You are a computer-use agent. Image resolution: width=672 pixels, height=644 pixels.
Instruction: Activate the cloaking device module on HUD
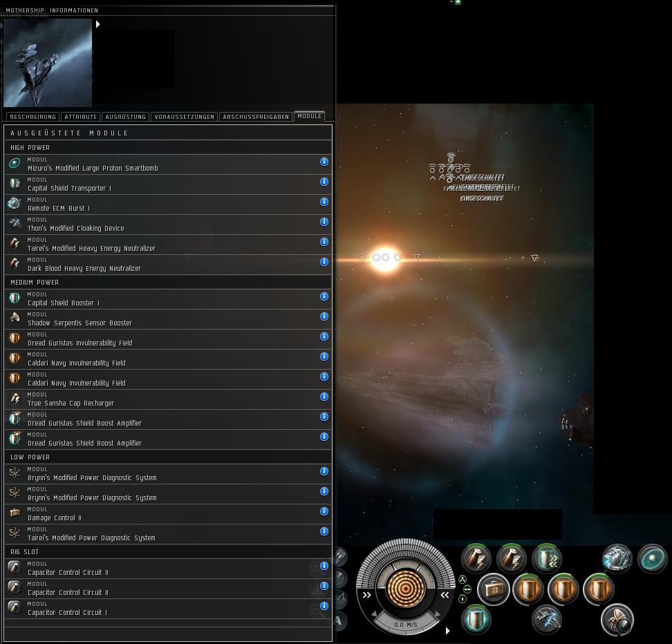[x=546, y=620]
